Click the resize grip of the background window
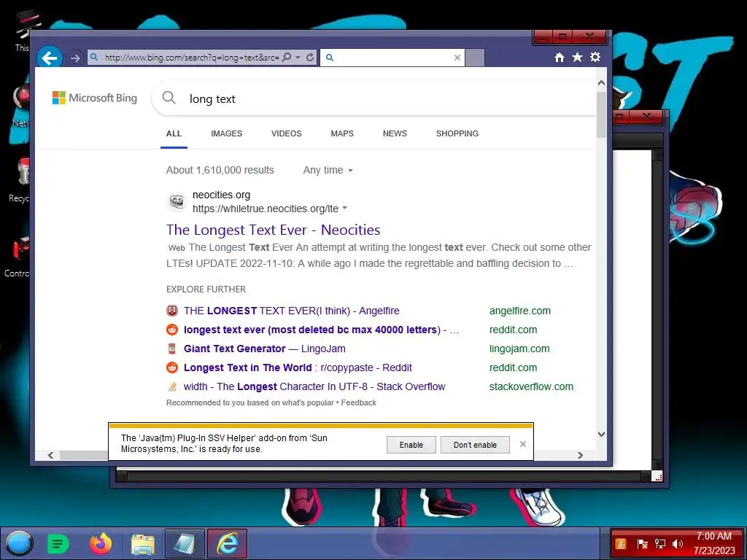The image size is (747, 560). [659, 477]
